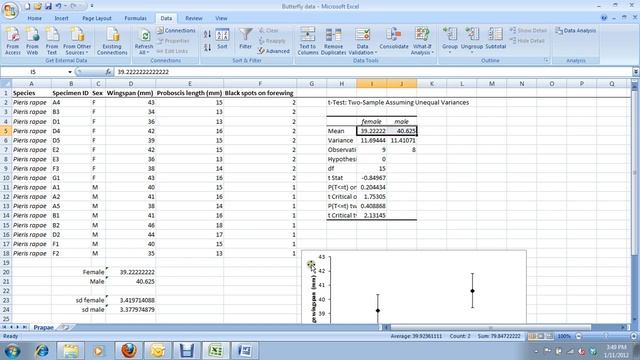The image size is (640, 360).
Task: Click Remove Duplicates
Action: click(x=333, y=41)
